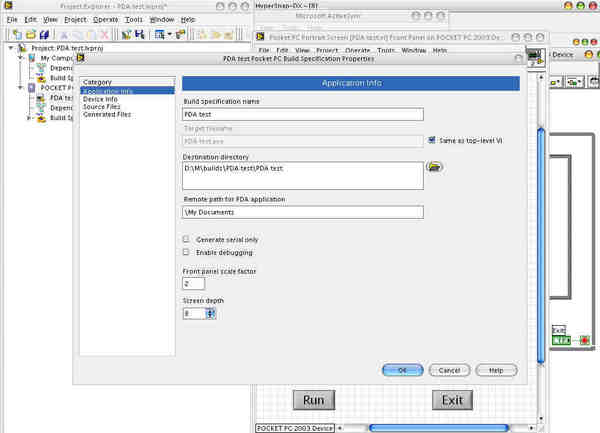
Task: Click Build Specifications icon under POCKET PC target
Action: pos(41,118)
